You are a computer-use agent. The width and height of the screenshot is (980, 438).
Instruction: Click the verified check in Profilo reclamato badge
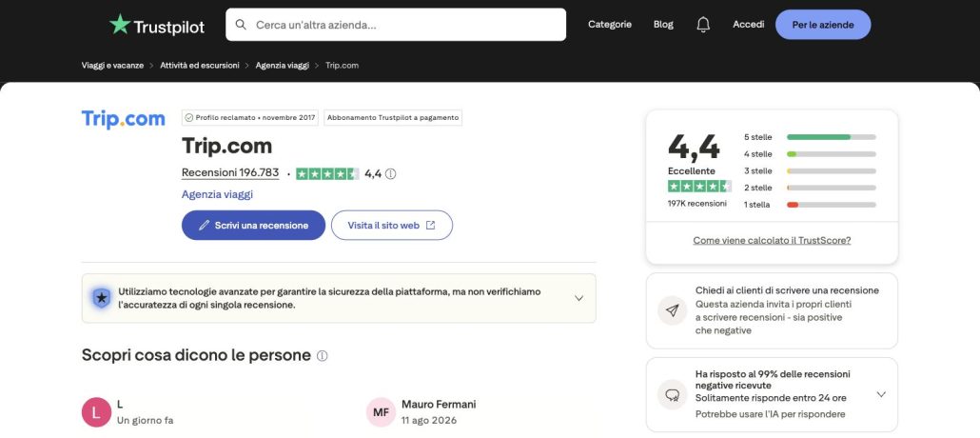[188, 118]
